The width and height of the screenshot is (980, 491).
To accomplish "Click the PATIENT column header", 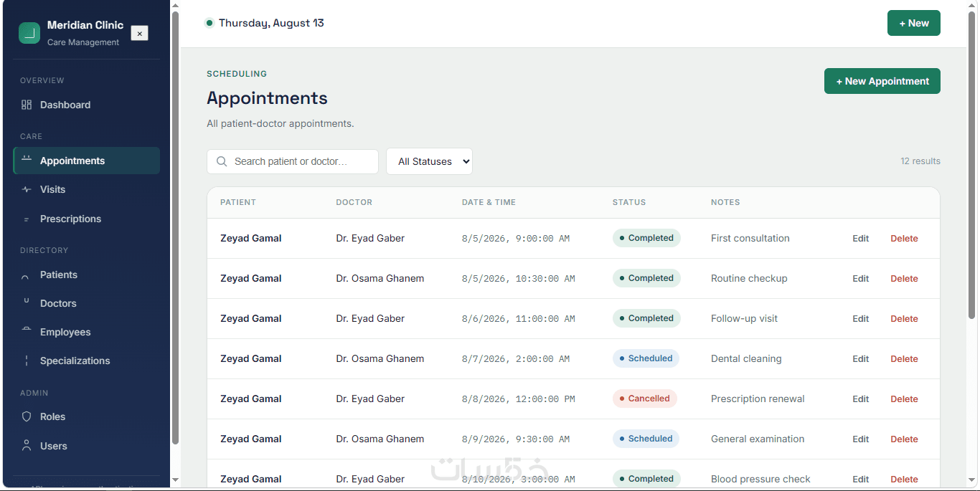I will [x=238, y=202].
